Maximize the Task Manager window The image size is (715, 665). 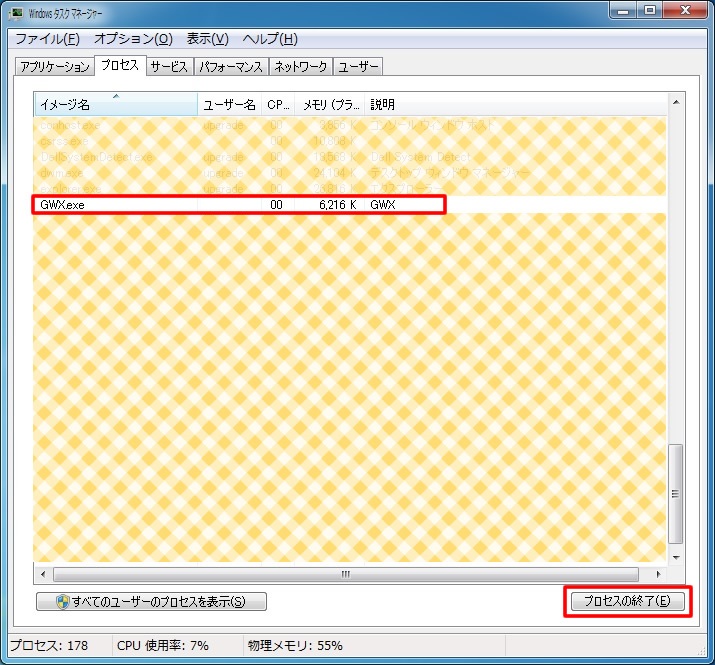[649, 10]
